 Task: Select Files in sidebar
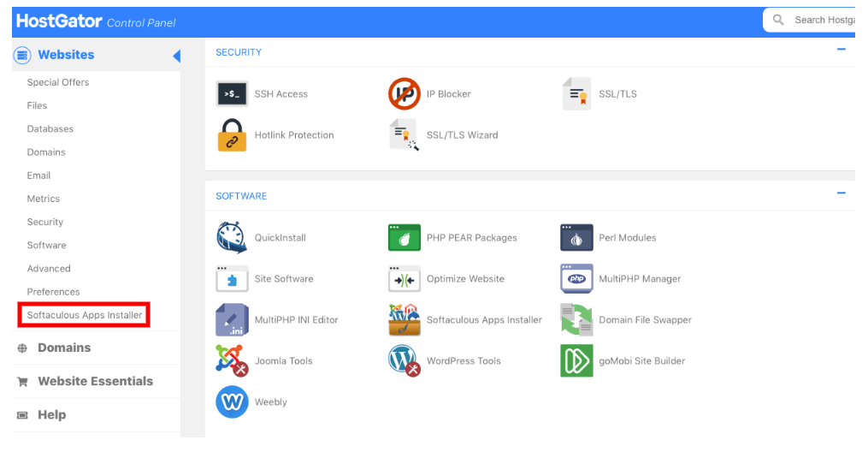(37, 106)
